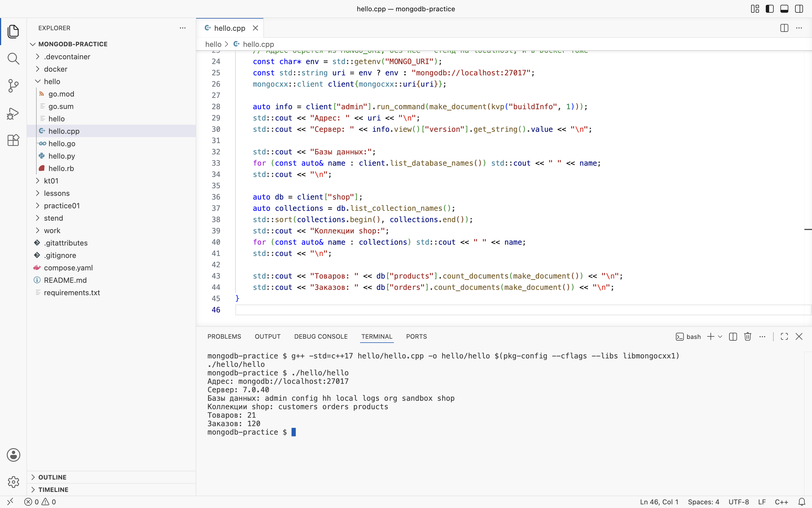Image resolution: width=812 pixels, height=508 pixels.
Task: Expand the OUTLINE section
Action: pos(111,477)
